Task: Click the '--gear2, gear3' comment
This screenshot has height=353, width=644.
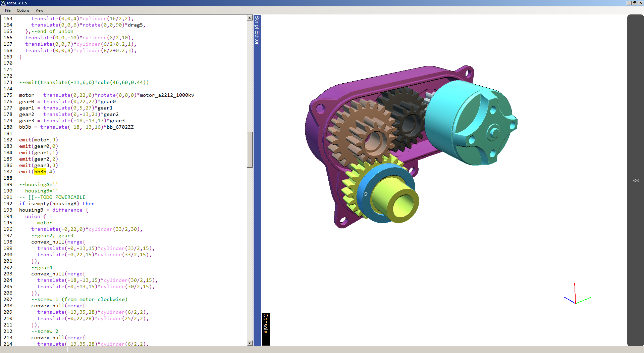Action: [52, 235]
